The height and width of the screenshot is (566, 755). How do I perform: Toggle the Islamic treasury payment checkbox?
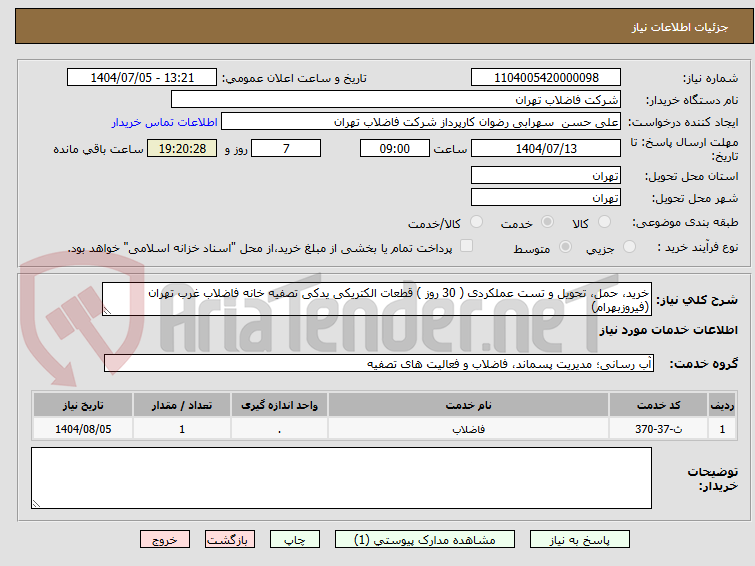click(466, 246)
